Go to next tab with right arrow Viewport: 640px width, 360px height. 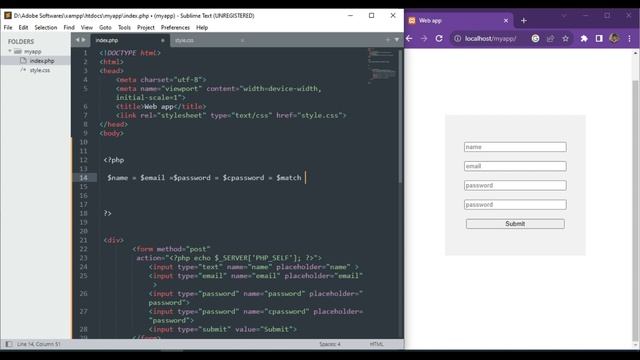click(x=84, y=40)
